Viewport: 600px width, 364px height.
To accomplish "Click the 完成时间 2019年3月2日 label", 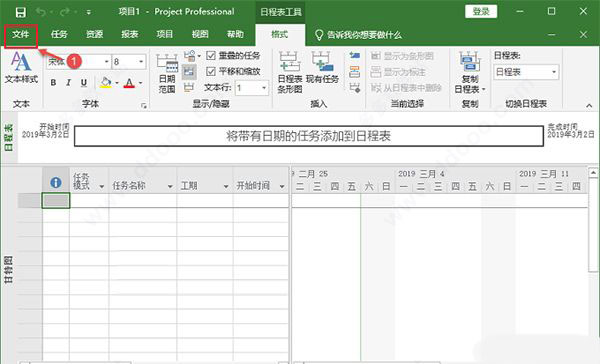I will point(571,131).
